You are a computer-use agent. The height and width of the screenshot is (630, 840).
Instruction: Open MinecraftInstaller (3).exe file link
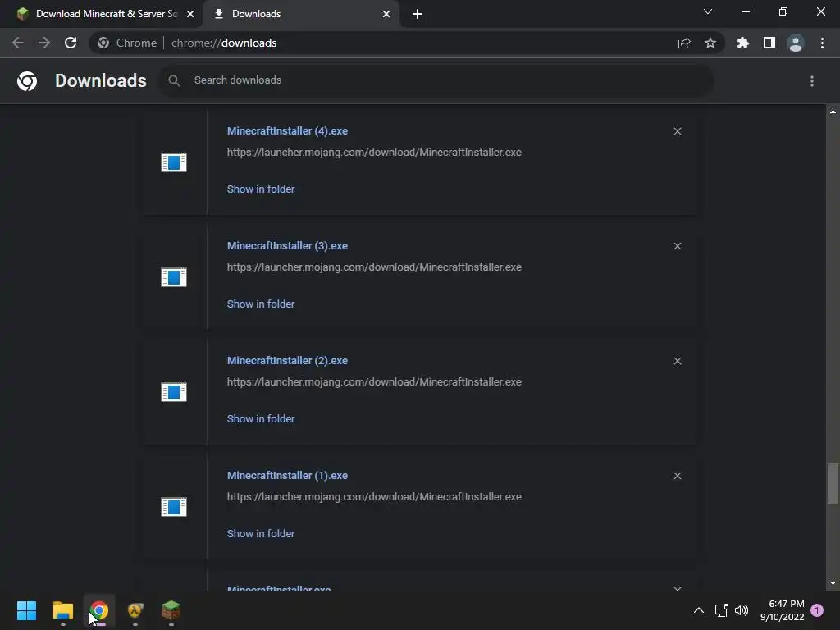click(x=287, y=245)
